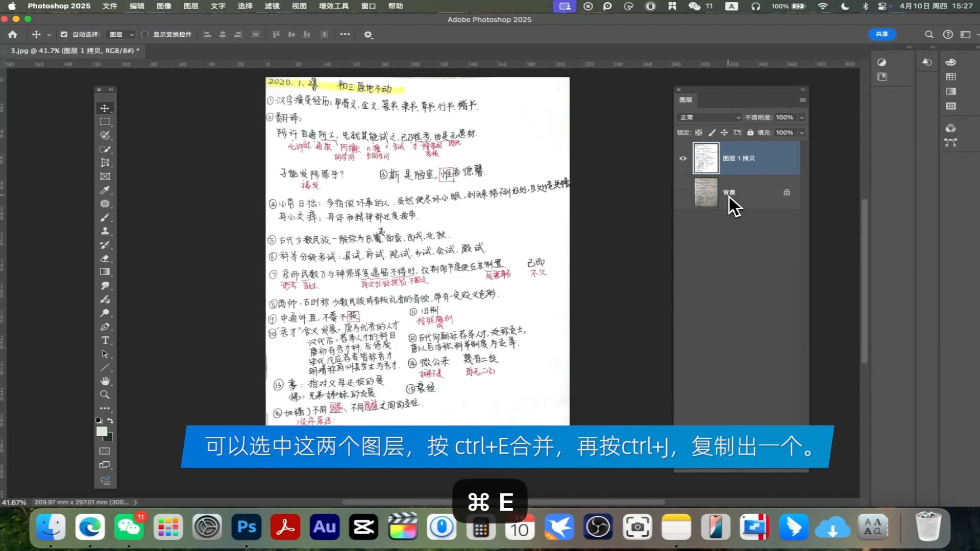Screen dimensions: 980x551
Task: Select the Clone Stamp tool
Action: [105, 231]
